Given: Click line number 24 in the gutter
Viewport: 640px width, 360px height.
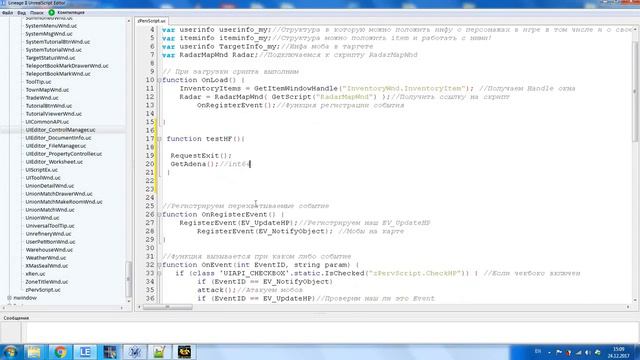Looking at the screenshot, I should point(150,198).
